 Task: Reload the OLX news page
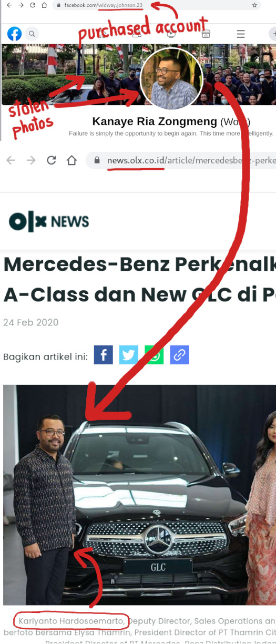(51, 160)
